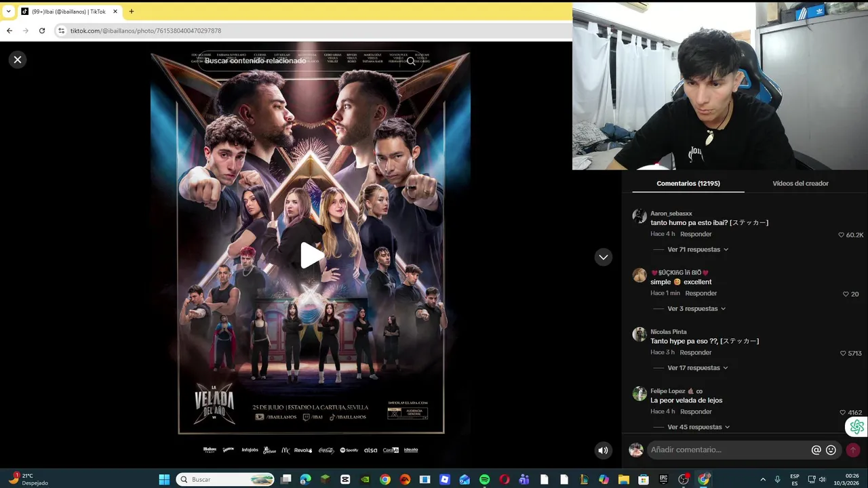Open File Explorer from the taskbar
The width and height of the screenshot is (868, 488).
point(623,479)
